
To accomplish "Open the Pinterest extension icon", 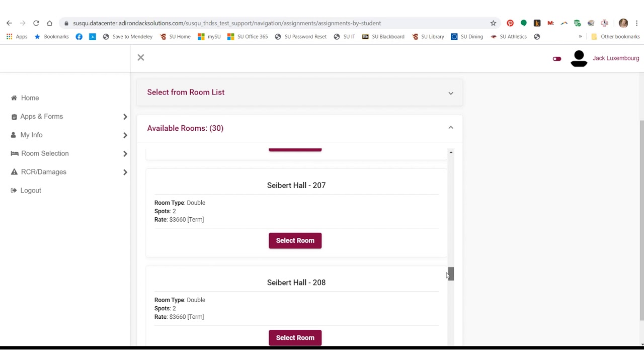I will pyautogui.click(x=510, y=23).
